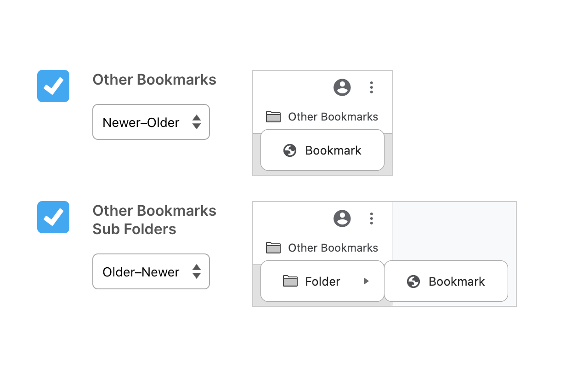
Task: Click the Other Bookmarks Sub Folders heading
Action: tap(154, 220)
